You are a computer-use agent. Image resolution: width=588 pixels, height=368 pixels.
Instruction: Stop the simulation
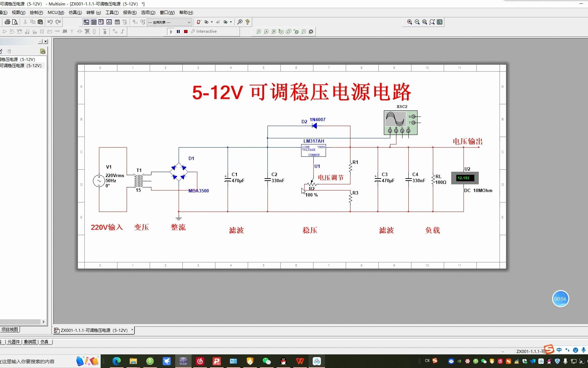pyautogui.click(x=185, y=31)
